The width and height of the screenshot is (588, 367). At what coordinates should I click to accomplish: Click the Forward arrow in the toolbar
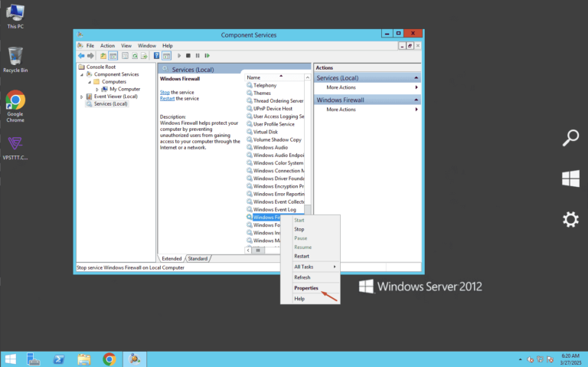point(90,55)
